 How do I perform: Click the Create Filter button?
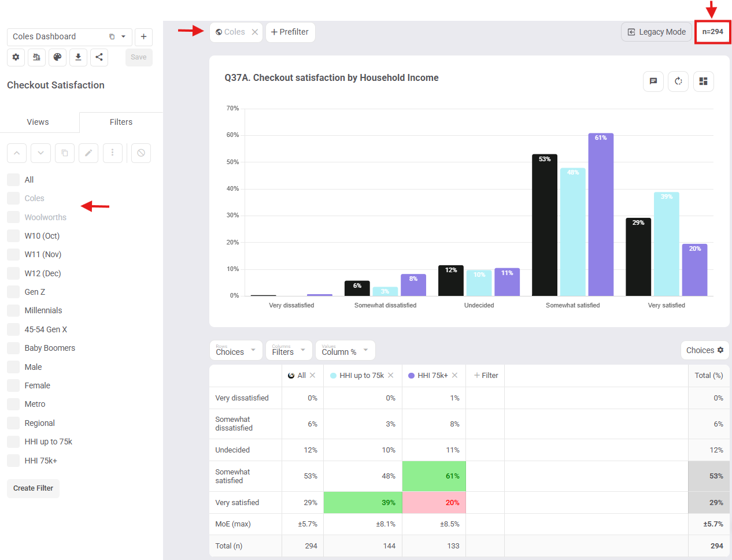click(33, 488)
